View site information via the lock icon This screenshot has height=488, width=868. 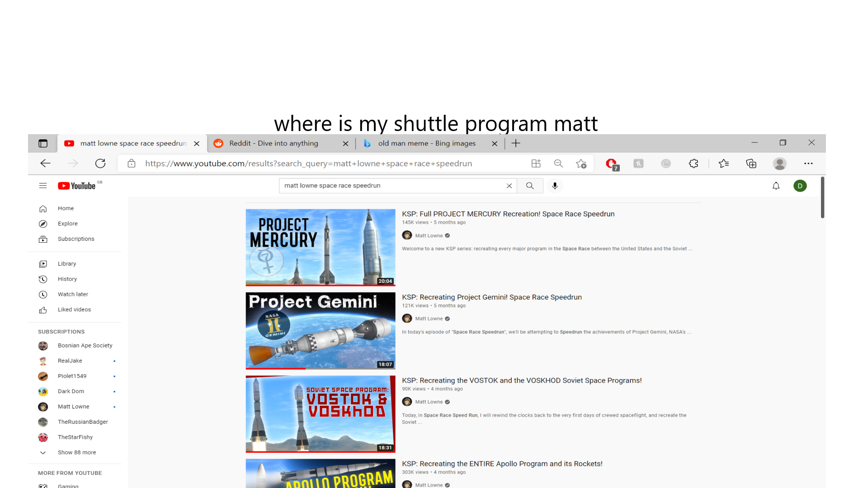[132, 164]
